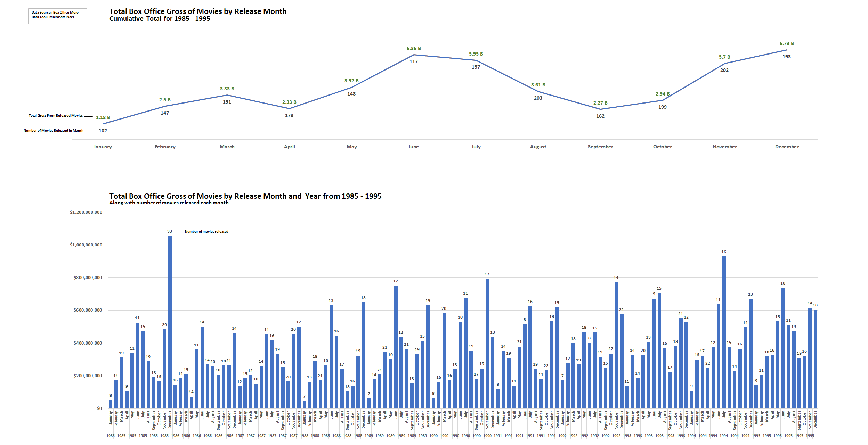
Task: Click 'Number of Movies Released in Month' annotation
Action: pos(53,131)
